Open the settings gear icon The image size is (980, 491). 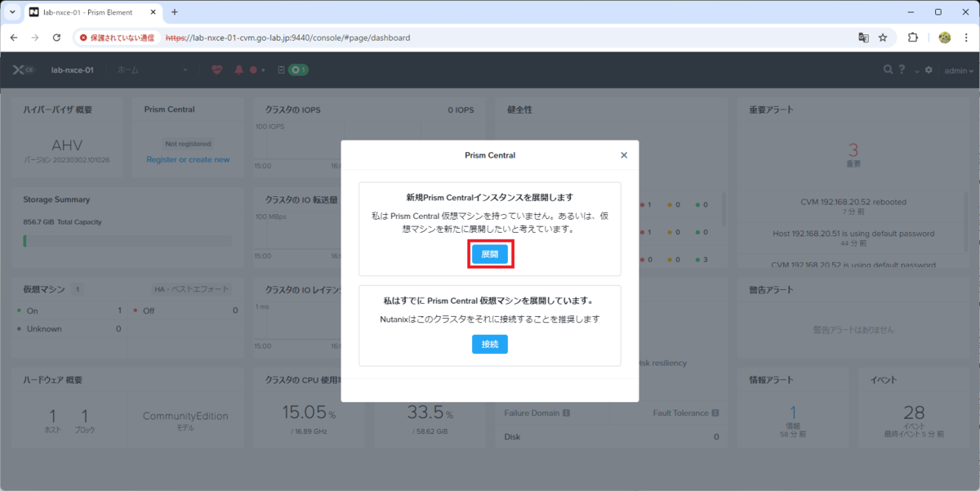pos(929,70)
